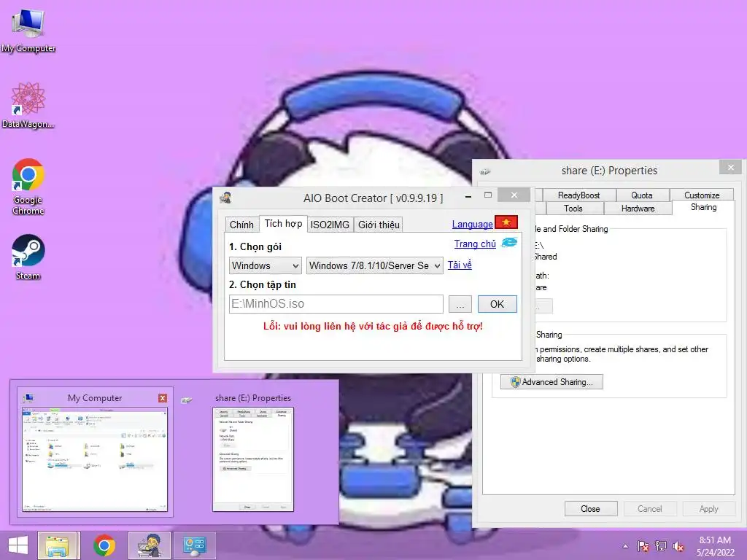Expand the Windows package type dropdown
This screenshot has height=560, width=747.
[x=266, y=265]
